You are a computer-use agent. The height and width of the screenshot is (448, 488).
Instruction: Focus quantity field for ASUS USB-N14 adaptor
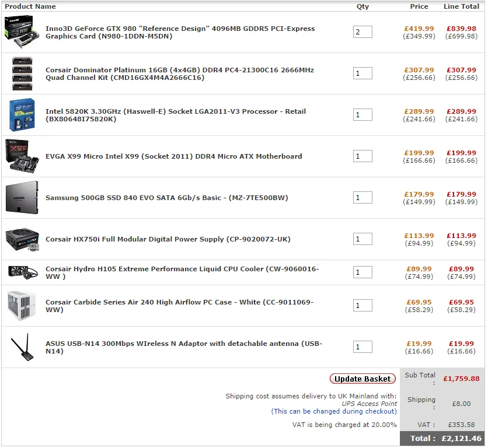[x=362, y=346]
